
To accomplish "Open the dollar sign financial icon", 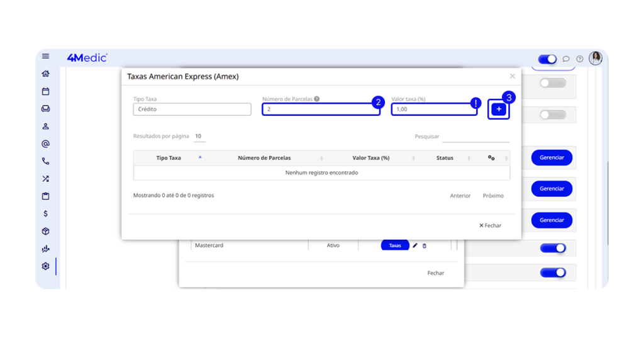I will (45, 214).
